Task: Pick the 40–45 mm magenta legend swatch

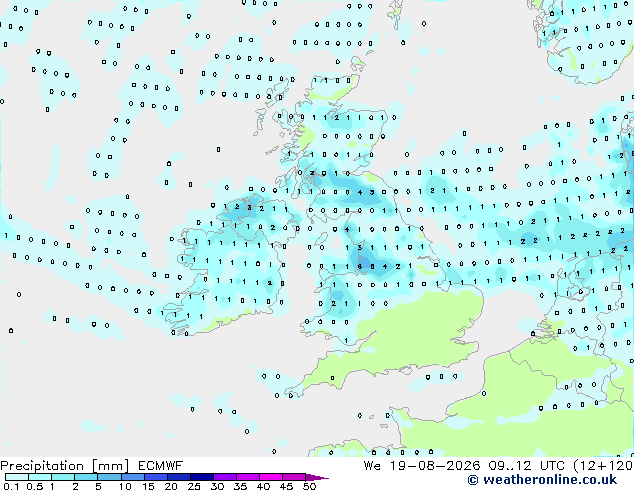Action: point(271,477)
